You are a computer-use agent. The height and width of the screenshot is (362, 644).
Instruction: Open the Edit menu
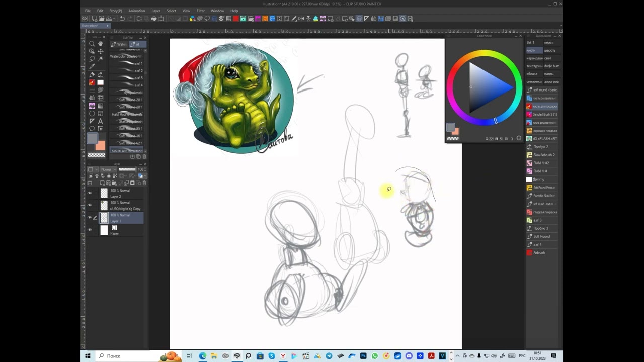coord(100,11)
